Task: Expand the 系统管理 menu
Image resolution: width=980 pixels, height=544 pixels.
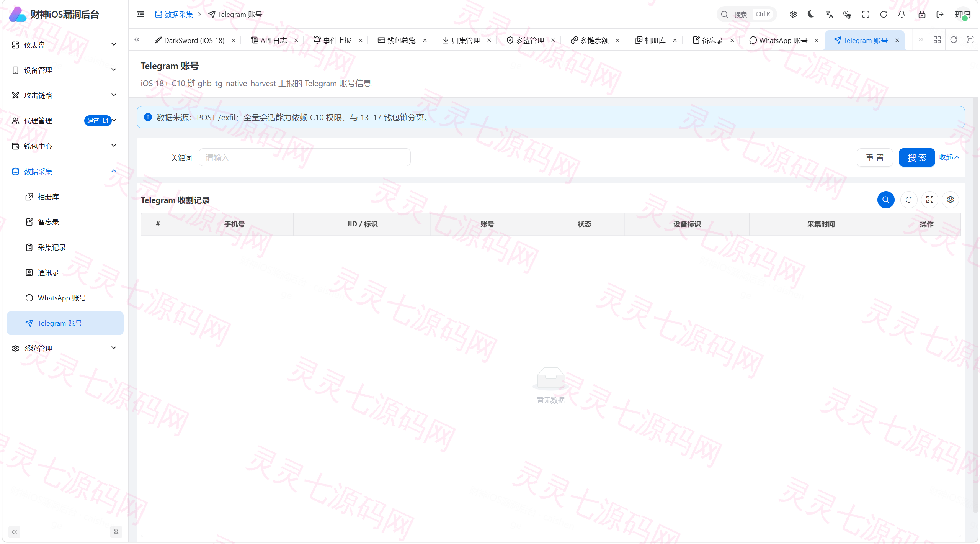Action: coord(65,348)
